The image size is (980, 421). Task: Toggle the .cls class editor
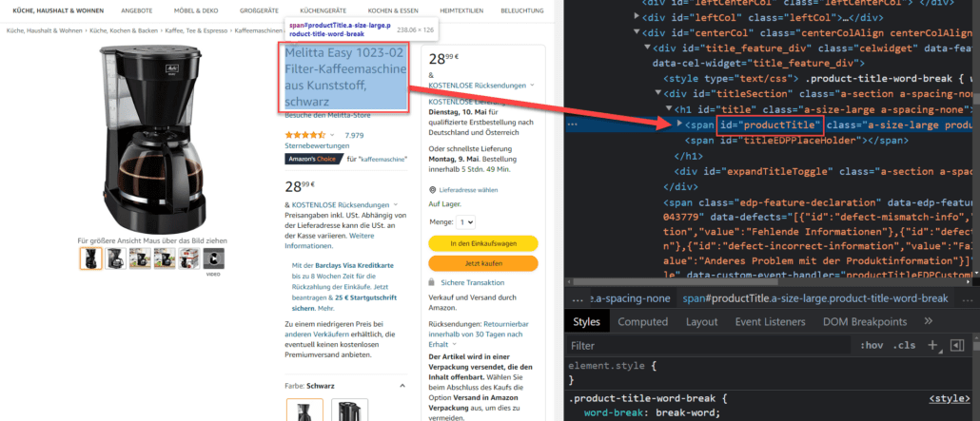coord(904,345)
